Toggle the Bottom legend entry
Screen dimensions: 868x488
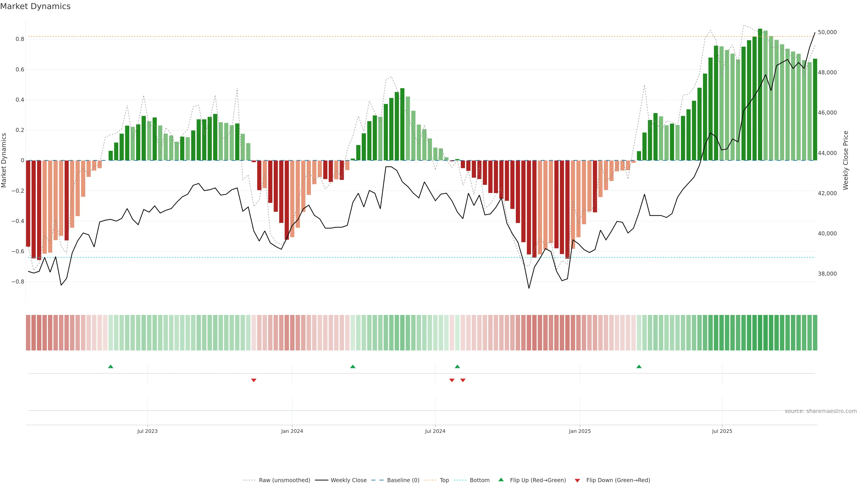click(479, 480)
